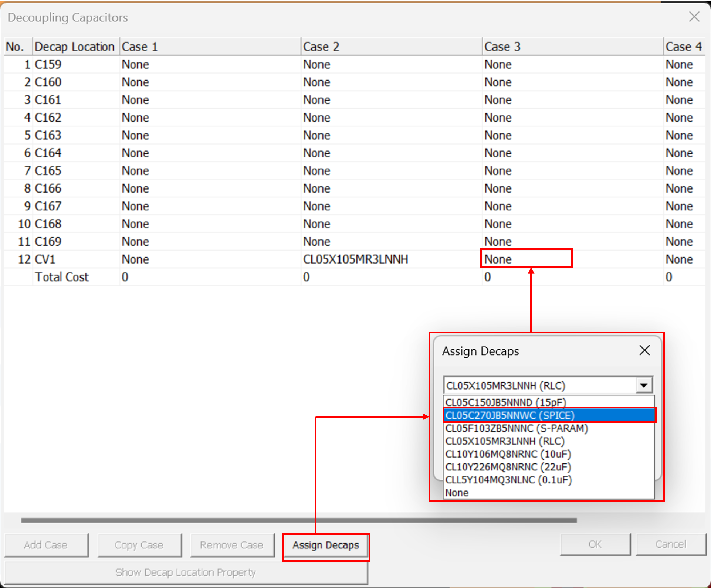
Task: Click Show Decap Location Property button
Action: 186,572
